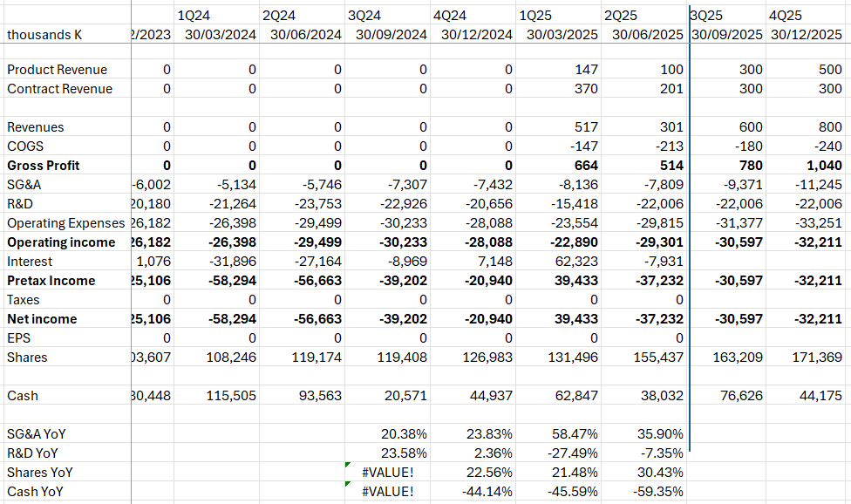Click the #VALUE! error in Shares YoY row
The width and height of the screenshot is (851, 504).
[x=390, y=473]
